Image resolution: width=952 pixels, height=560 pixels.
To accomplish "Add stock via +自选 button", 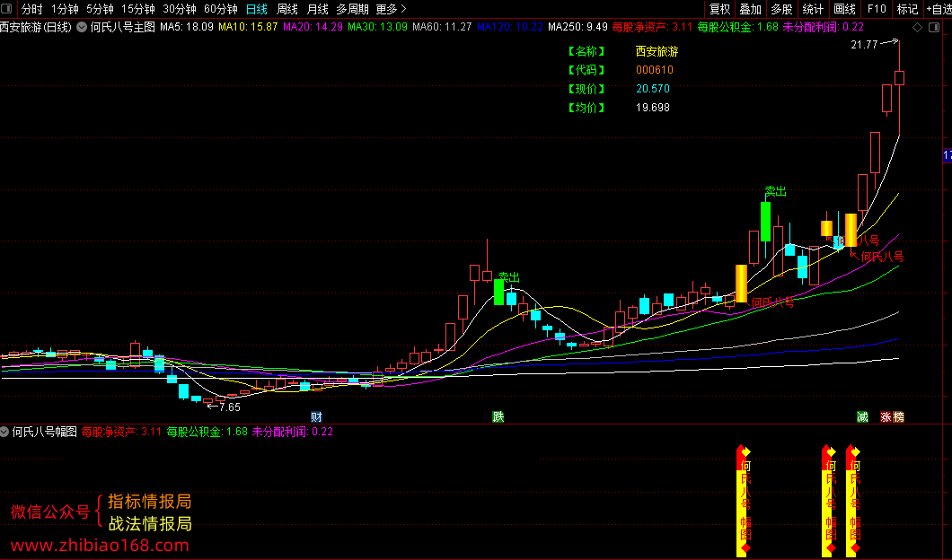I will (939, 9).
